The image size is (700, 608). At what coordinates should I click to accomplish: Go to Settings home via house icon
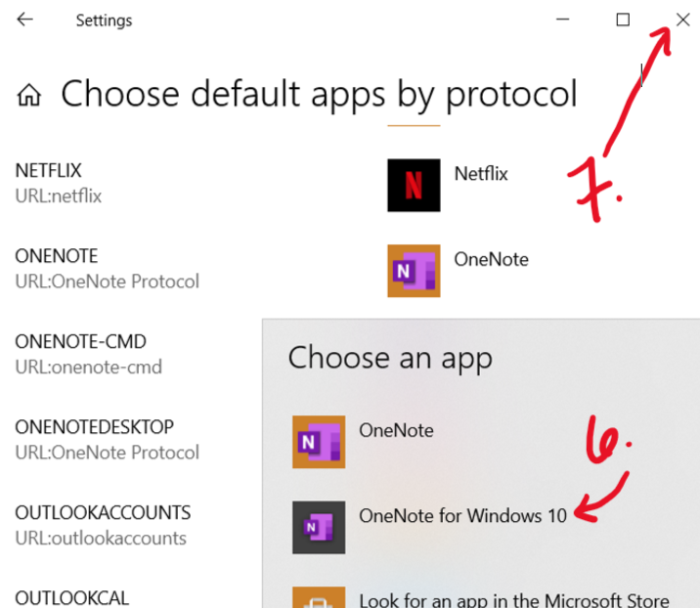pyautogui.click(x=29, y=95)
